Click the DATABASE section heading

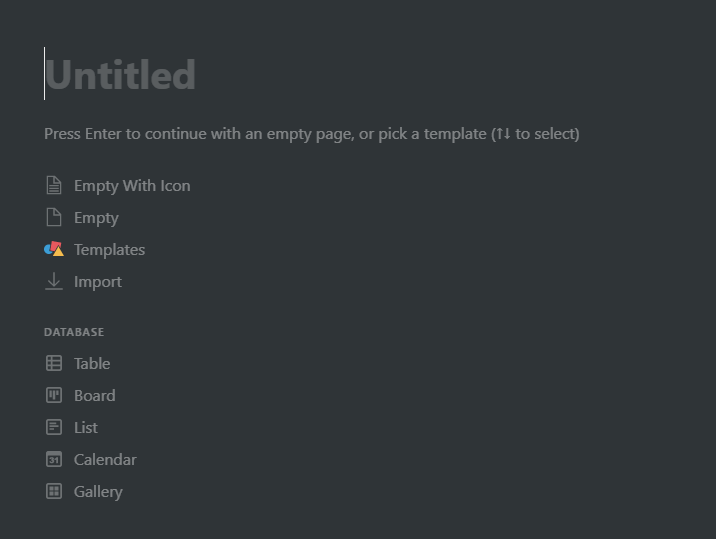coord(74,332)
